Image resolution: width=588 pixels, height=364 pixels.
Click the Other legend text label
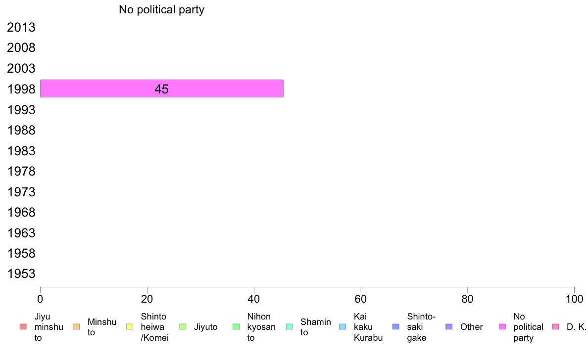tap(471, 327)
